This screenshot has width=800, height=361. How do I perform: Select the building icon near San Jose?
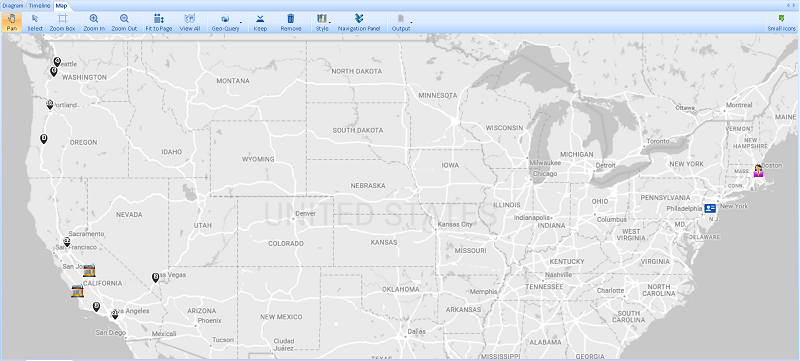tap(89, 270)
